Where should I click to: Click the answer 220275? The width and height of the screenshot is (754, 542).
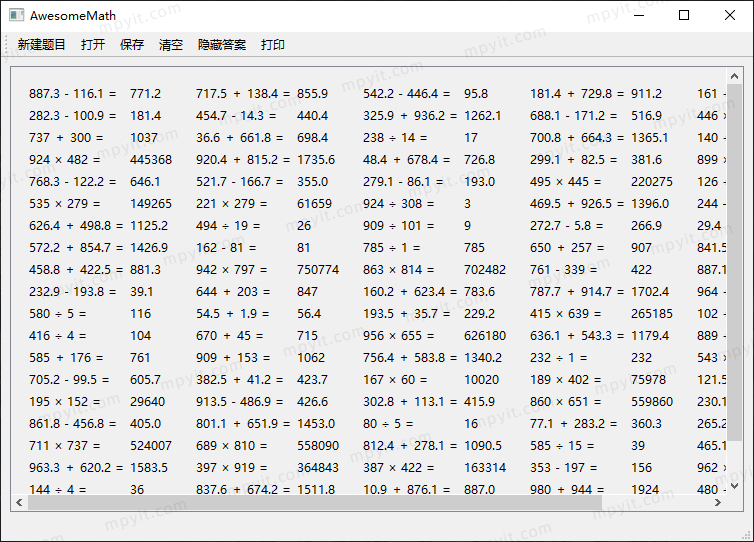click(652, 182)
